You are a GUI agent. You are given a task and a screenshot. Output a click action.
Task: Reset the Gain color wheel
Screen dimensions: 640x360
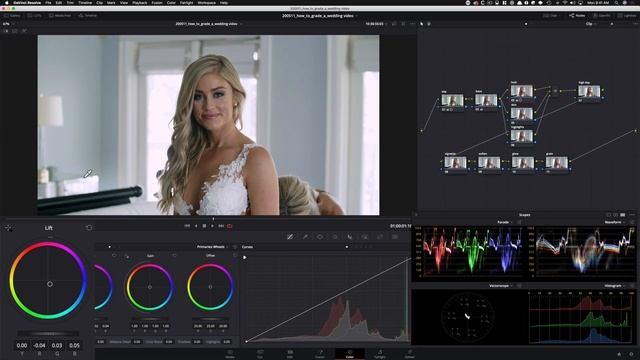[x=174, y=256]
